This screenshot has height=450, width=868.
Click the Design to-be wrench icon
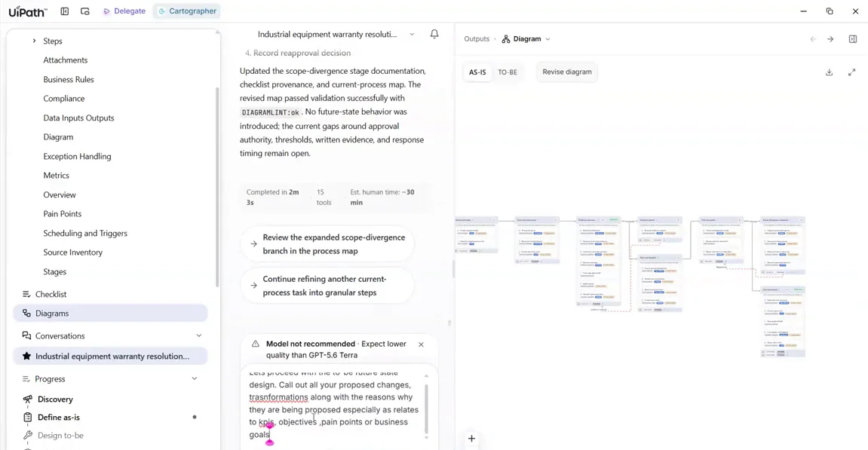pos(27,436)
